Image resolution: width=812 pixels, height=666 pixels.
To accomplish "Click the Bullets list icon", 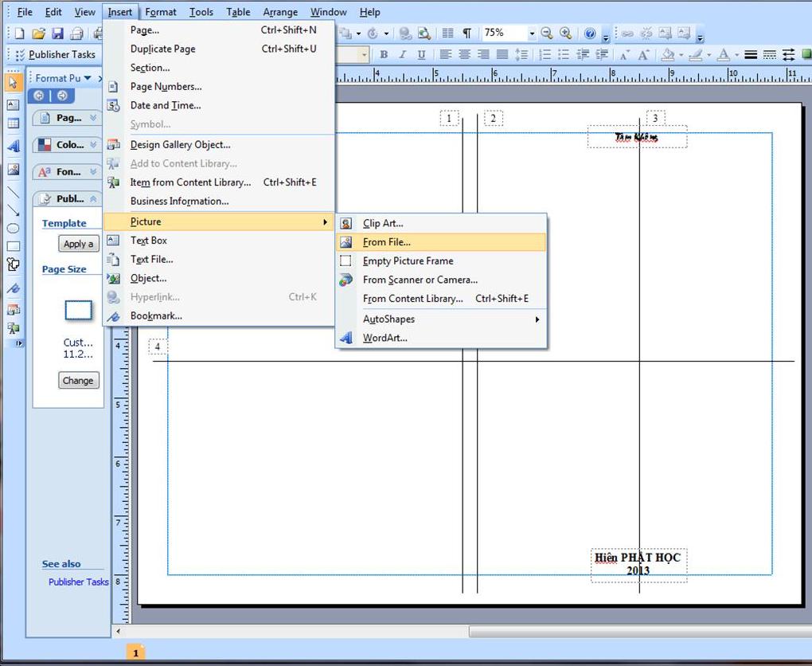I will tap(564, 54).
